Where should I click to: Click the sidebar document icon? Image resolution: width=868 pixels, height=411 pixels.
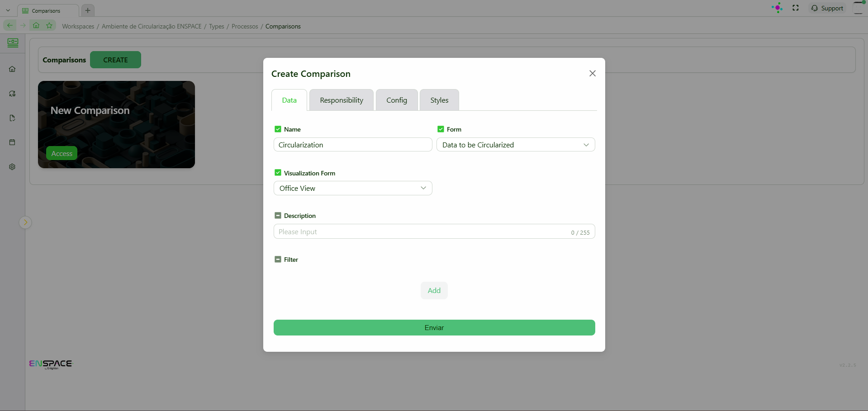pos(12,118)
